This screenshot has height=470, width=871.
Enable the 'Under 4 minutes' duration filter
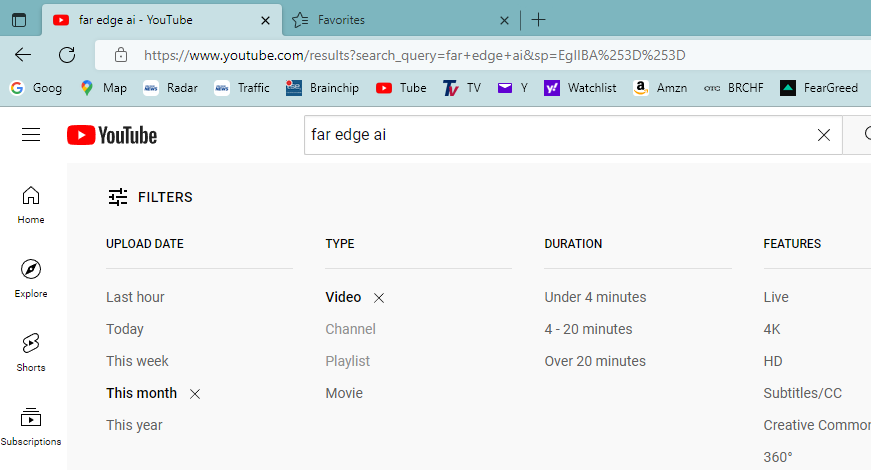(x=595, y=297)
